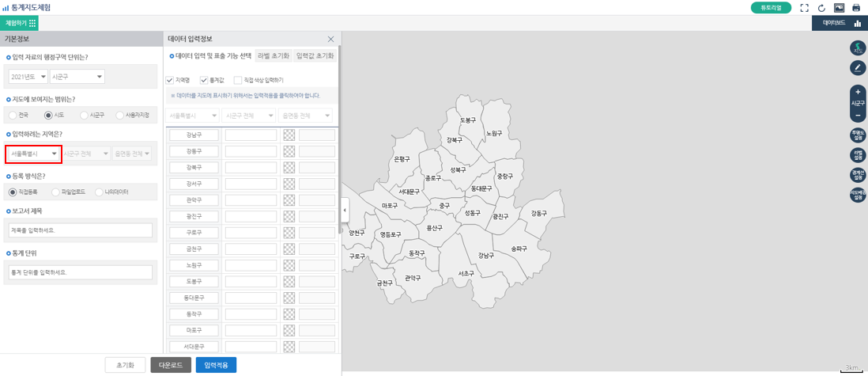Zoom in with the plus button

click(858, 92)
